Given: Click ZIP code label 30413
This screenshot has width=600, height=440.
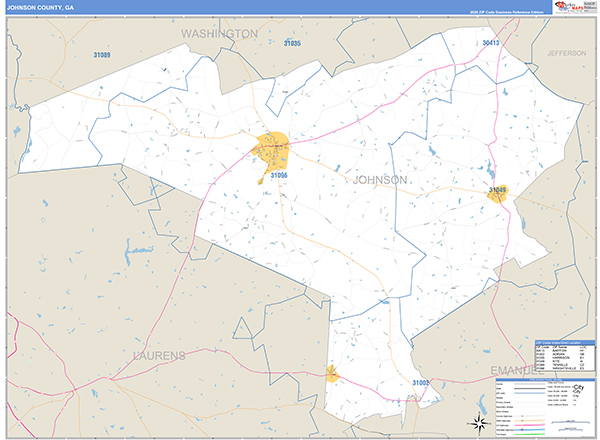Looking at the screenshot, I should click(491, 43).
